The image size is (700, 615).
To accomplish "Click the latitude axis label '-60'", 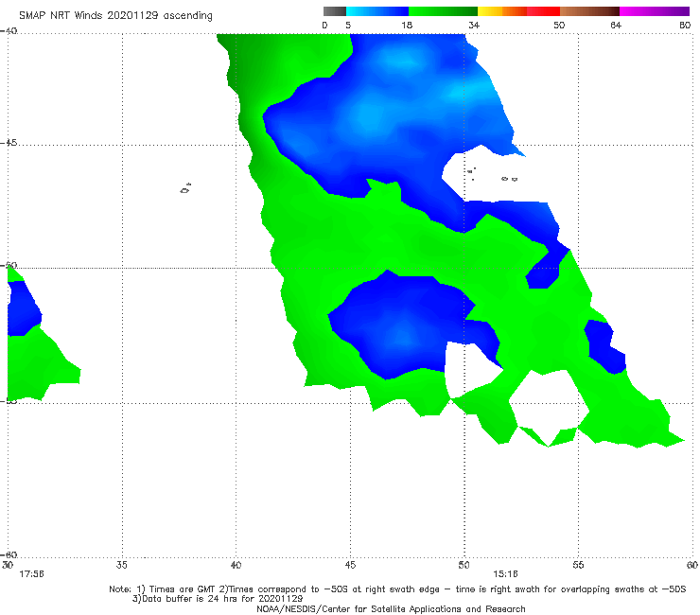I will click(x=9, y=554).
